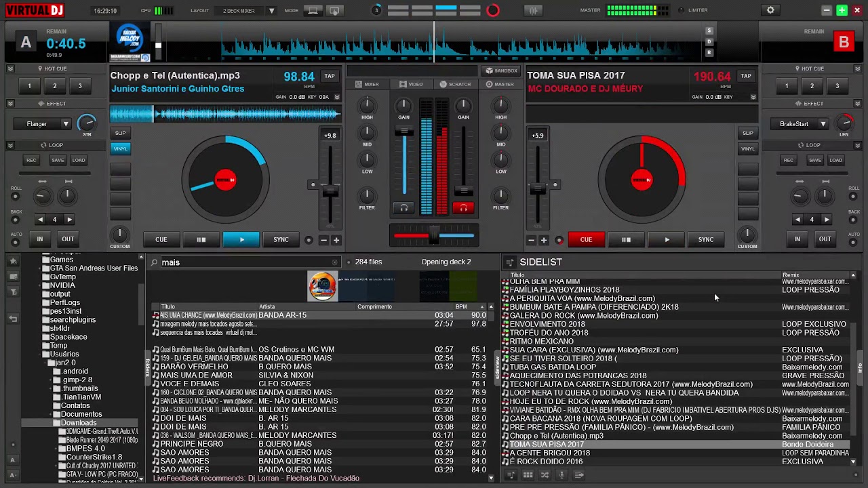The height and width of the screenshot is (488, 868).
Task: Open the BrakeStart effect dropdown
Action: coord(823,124)
